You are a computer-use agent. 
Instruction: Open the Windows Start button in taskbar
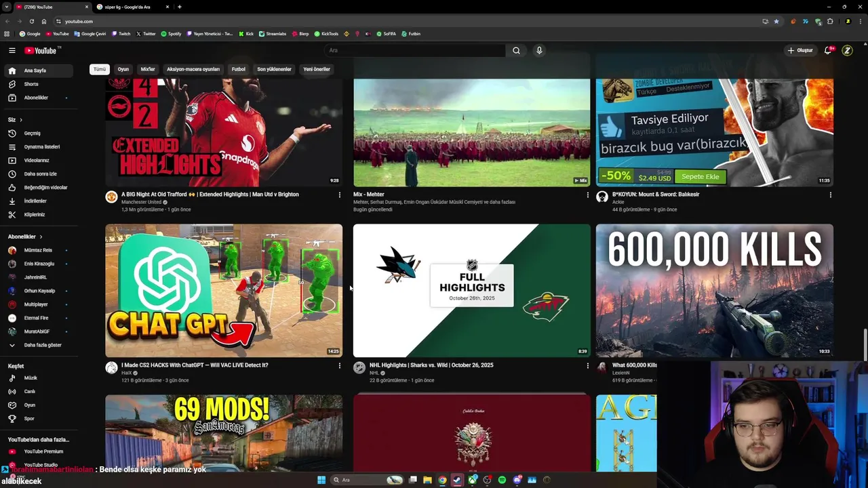[x=321, y=480]
